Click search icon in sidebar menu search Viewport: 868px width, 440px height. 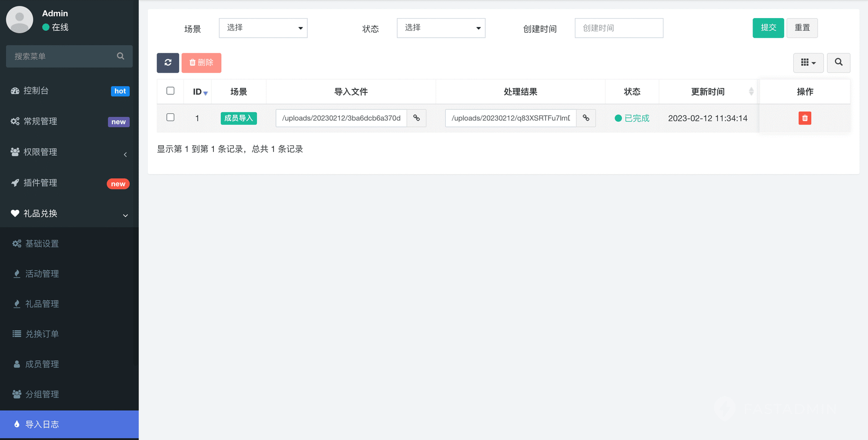click(x=120, y=56)
